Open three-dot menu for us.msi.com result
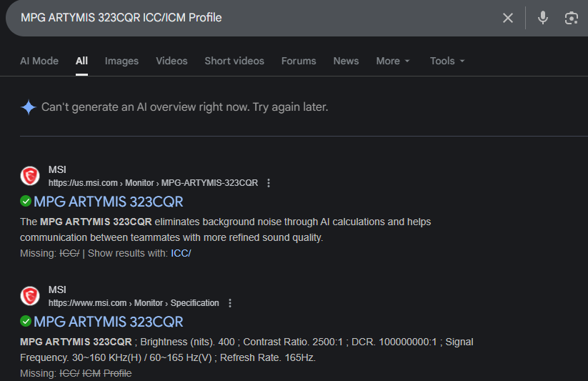 click(269, 183)
